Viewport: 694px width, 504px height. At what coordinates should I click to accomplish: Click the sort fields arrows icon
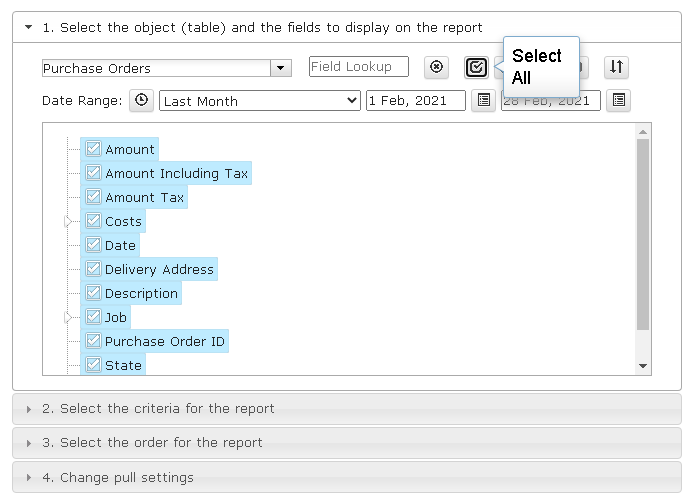[x=616, y=67]
